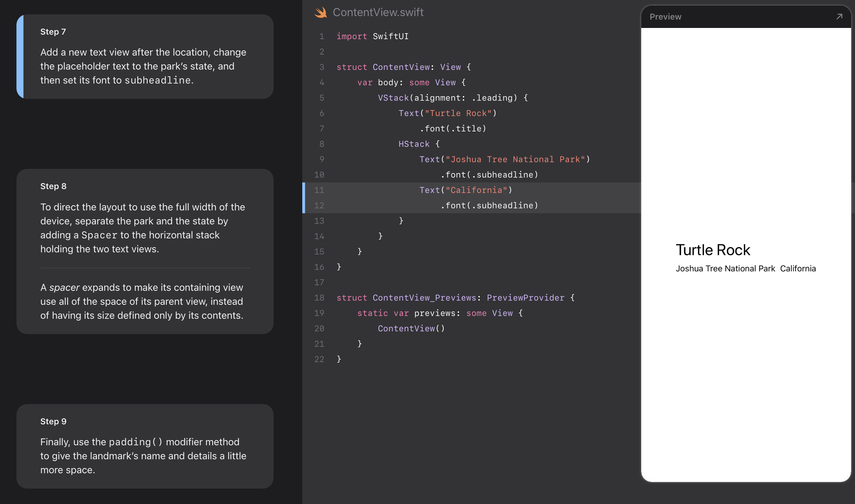Click California text in the preview
Screen dimensions: 855x504
[798, 268]
